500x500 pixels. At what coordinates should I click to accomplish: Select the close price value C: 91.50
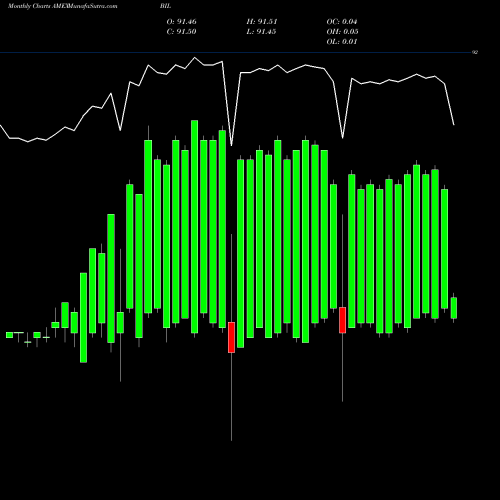tap(182, 32)
